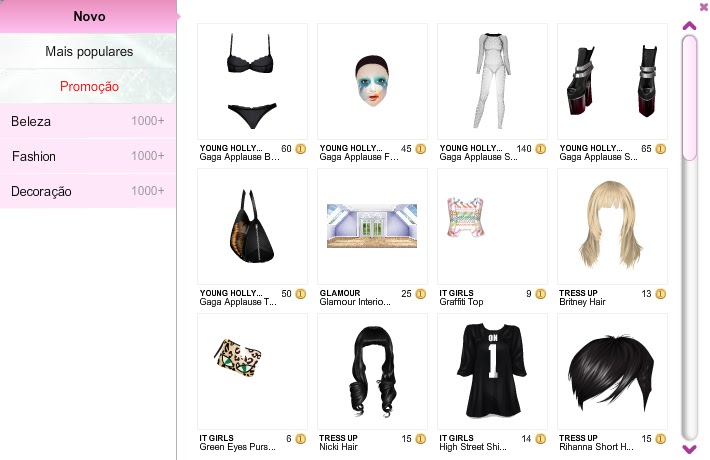The width and height of the screenshot is (710, 460).
Task: Switch to Mais populares tab
Action: tap(89, 52)
